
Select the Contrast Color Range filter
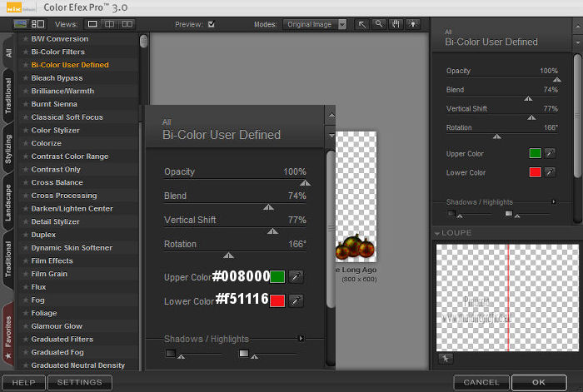(70, 156)
